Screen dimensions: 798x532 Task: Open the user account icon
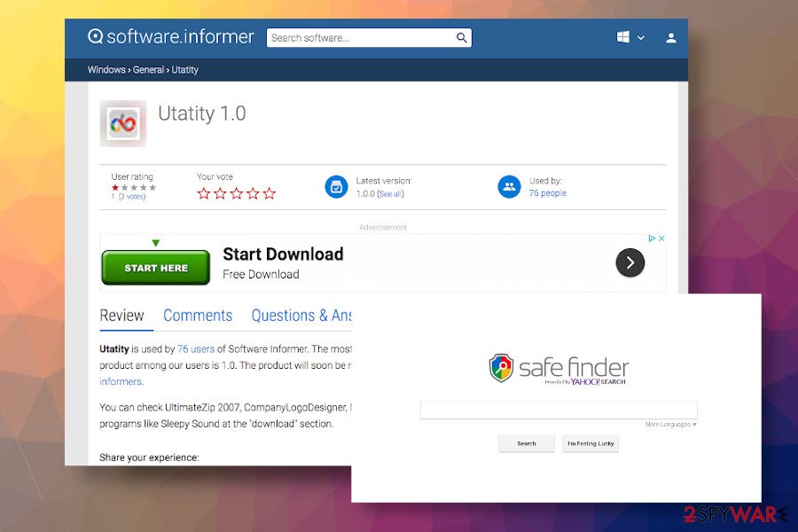click(x=671, y=37)
